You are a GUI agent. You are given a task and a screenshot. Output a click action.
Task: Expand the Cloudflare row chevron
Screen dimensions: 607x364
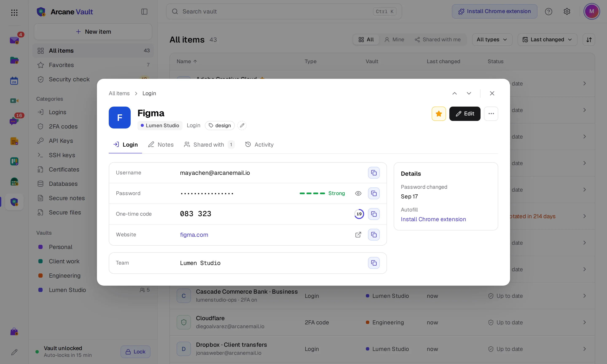(584, 322)
